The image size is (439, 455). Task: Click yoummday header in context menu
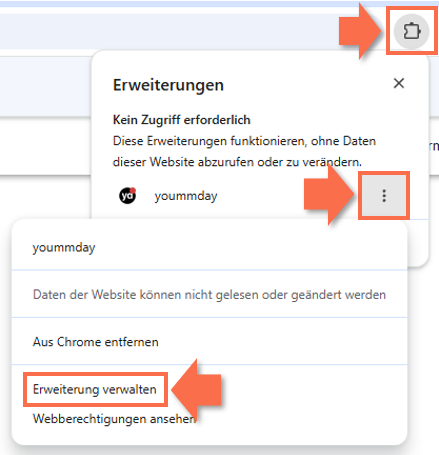(64, 247)
